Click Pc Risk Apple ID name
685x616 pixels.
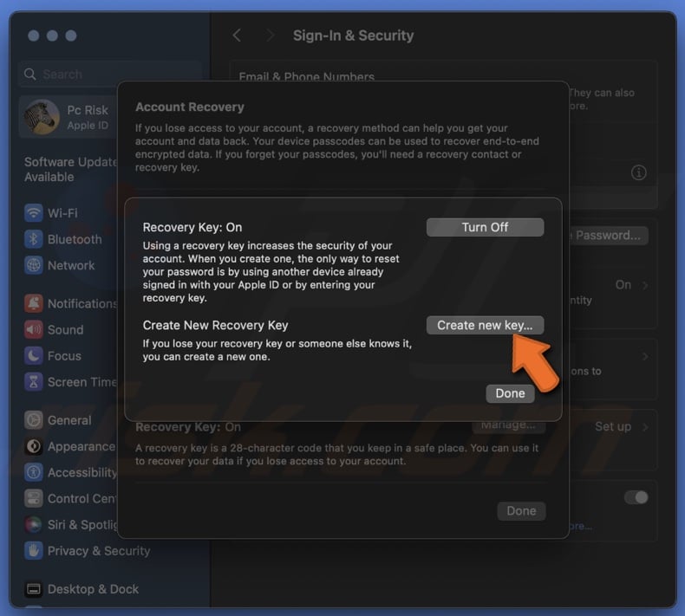point(88,110)
